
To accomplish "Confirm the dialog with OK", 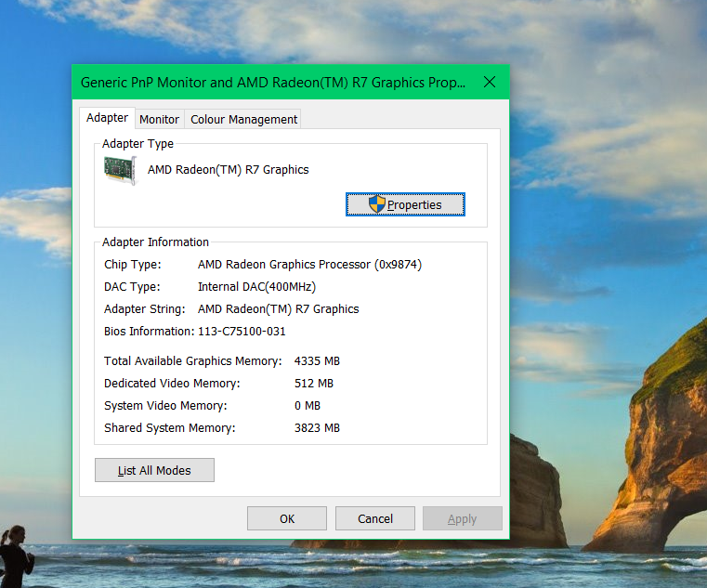I will (287, 518).
